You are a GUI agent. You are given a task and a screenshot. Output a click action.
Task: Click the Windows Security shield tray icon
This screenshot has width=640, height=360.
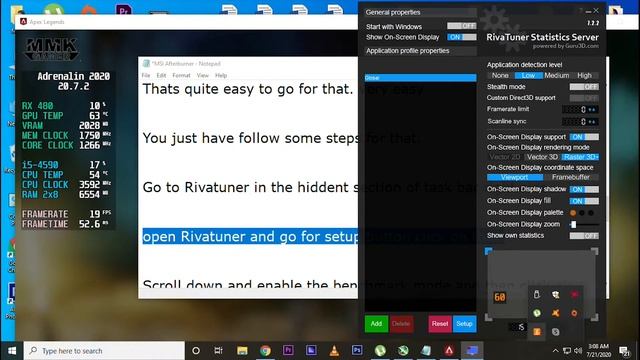coord(556,294)
